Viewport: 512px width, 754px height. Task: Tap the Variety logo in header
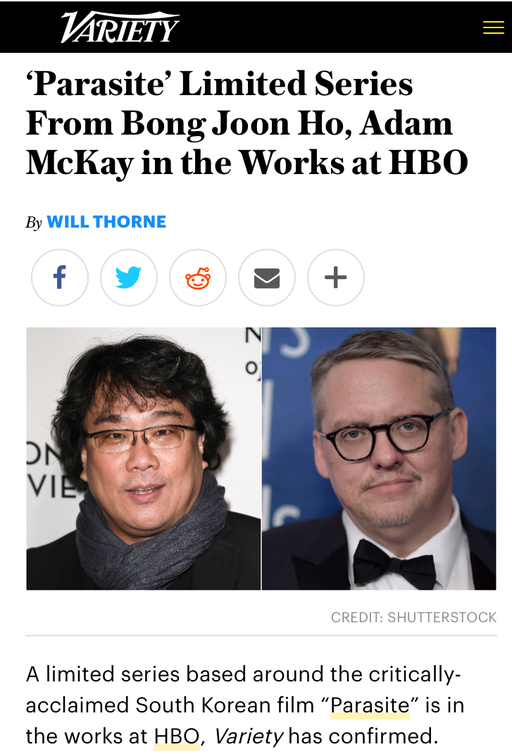click(x=120, y=27)
